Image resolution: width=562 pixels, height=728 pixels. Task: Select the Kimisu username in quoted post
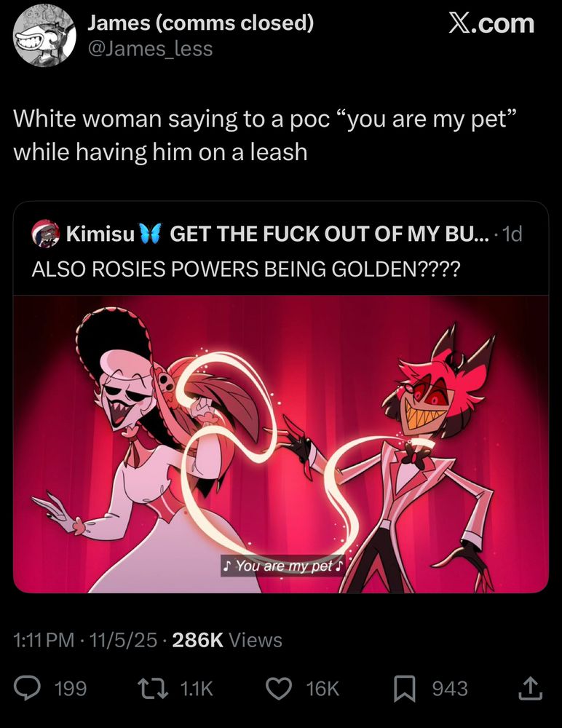click(100, 233)
